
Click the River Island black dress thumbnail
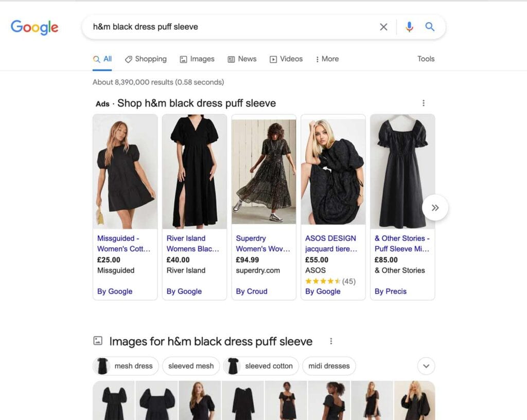tap(194, 171)
